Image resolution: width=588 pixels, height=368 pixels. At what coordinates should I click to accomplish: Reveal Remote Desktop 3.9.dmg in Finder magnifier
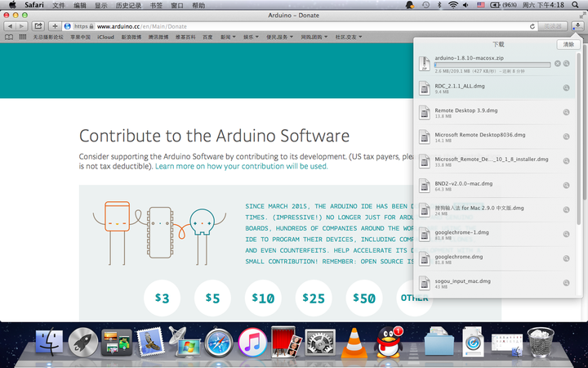(566, 112)
